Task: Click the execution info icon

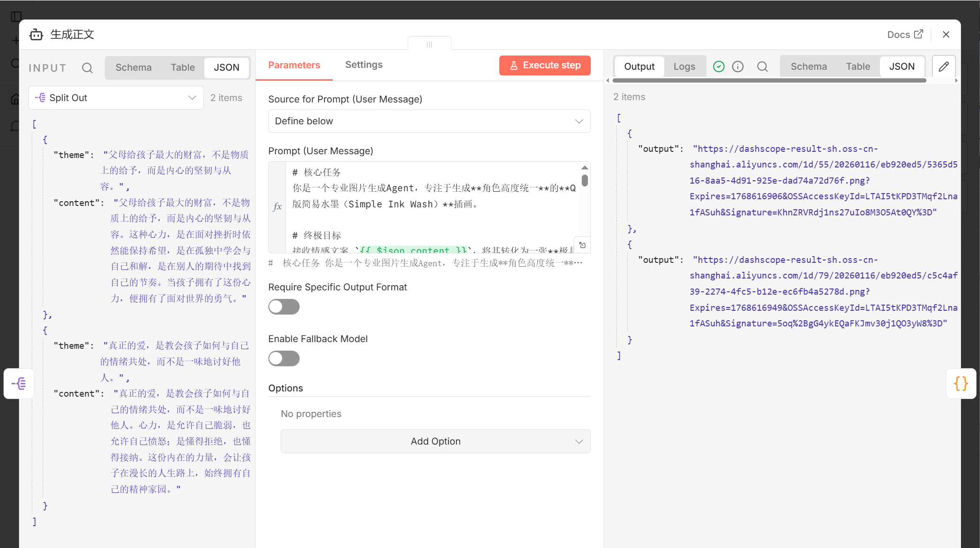Action: coord(738,66)
